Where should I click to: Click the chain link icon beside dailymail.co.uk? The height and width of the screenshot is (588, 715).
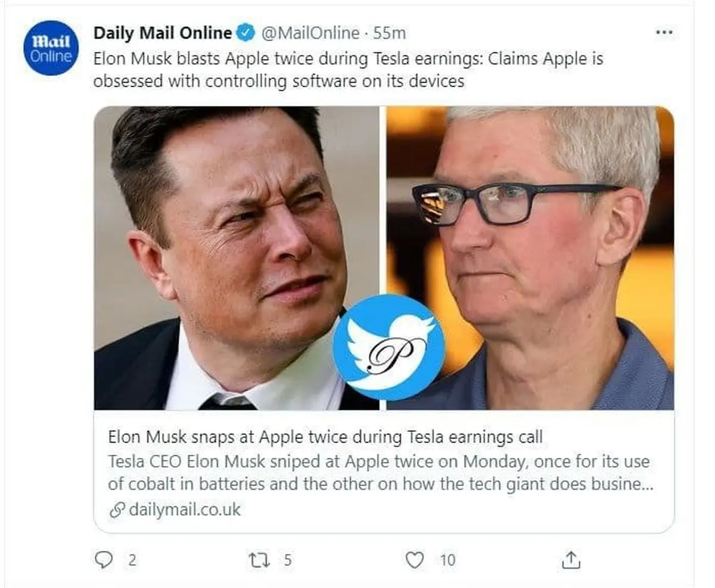coord(117,510)
